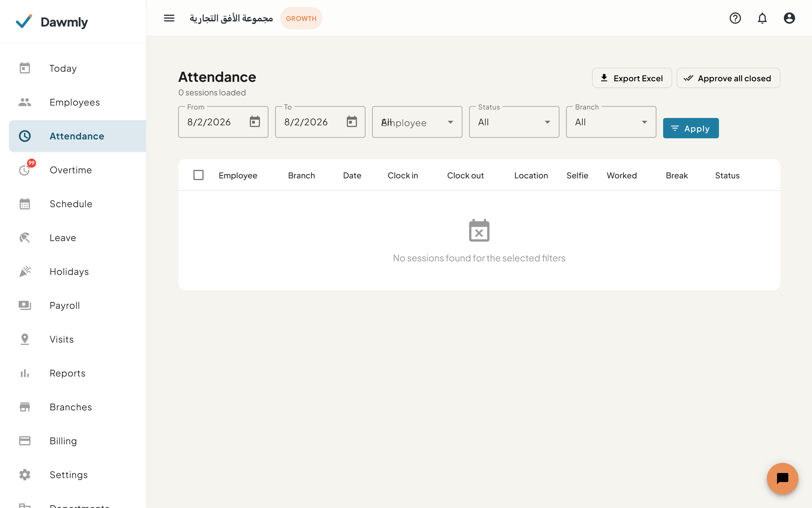
Task: Click the GROWTH plan badge
Action: (301, 18)
